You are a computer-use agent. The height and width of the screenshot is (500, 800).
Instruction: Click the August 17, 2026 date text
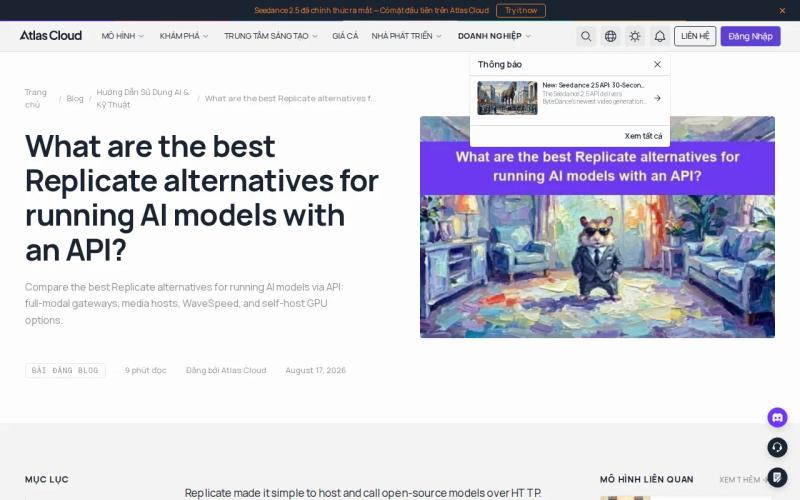click(315, 370)
